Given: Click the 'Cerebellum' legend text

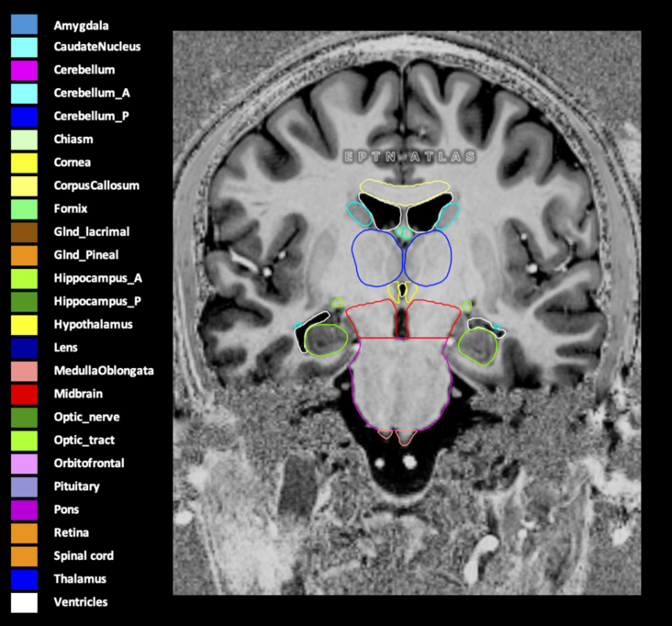Looking at the screenshot, I should [84, 70].
